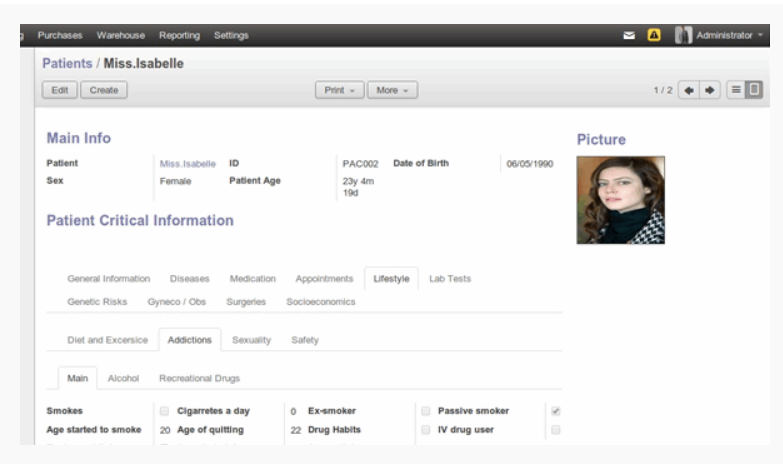Viewport: 783px width, 464px height.
Task: Switch to form view icon
Action: pos(754,90)
